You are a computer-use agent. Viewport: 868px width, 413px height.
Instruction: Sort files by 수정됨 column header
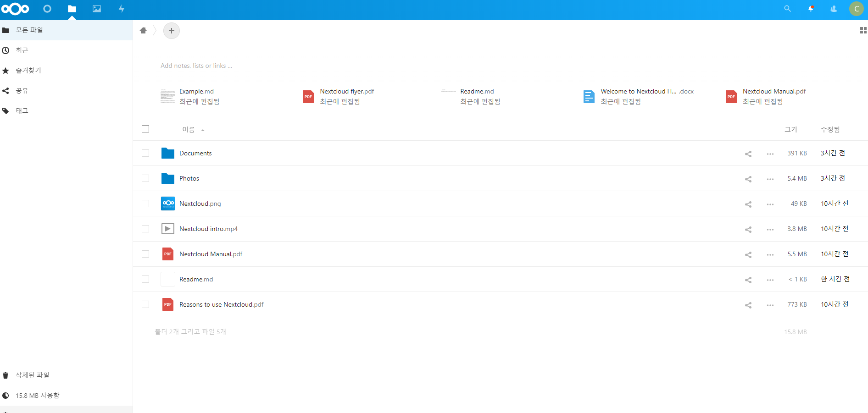(x=830, y=130)
